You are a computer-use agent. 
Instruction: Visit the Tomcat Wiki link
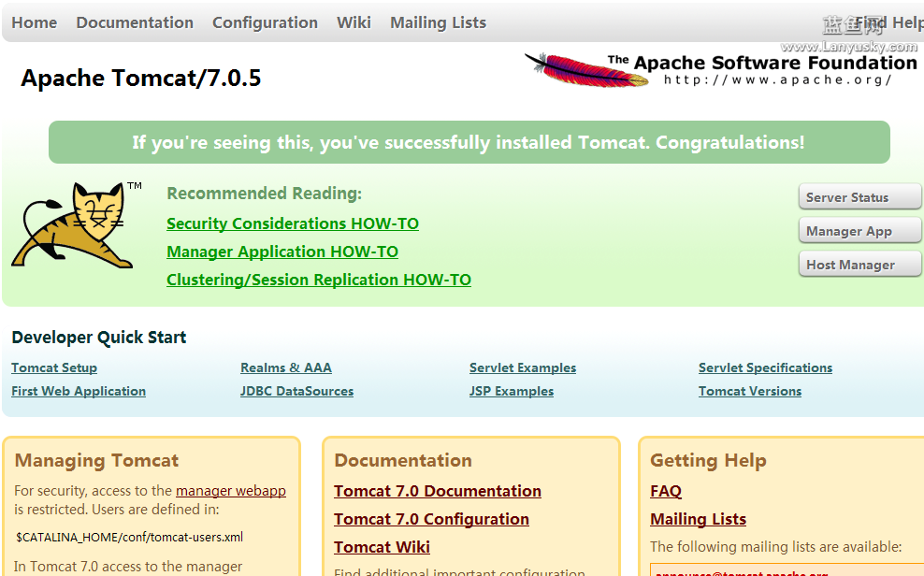tap(382, 547)
